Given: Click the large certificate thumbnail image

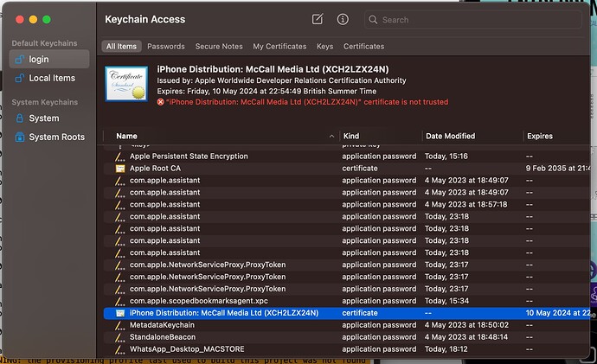Looking at the screenshot, I should 126,84.
